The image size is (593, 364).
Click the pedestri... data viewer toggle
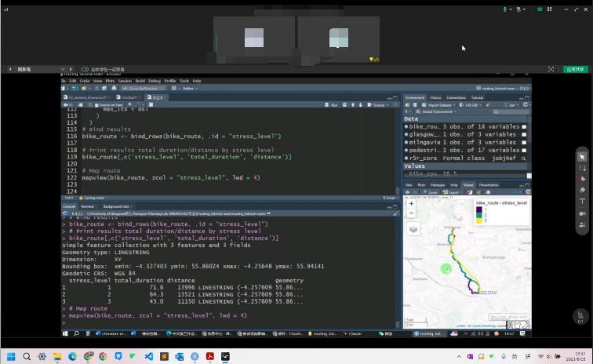(524, 150)
